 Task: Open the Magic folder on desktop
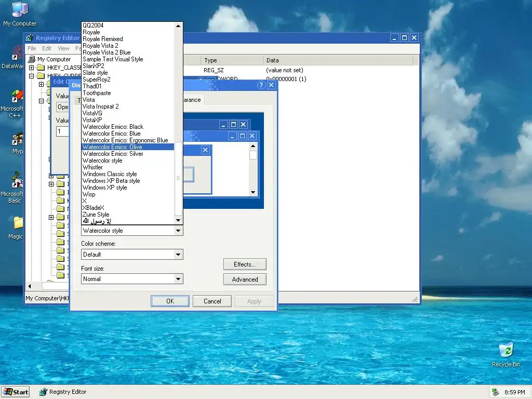coord(16,228)
